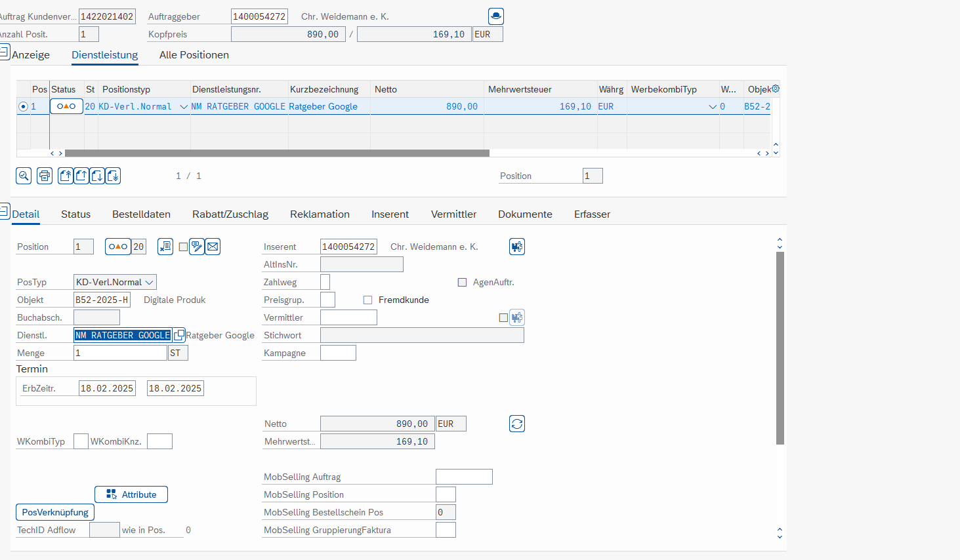Open the PosTyp KD-Verl.Normal dropdown
Viewport: 960px width, 560px height.
(150, 282)
